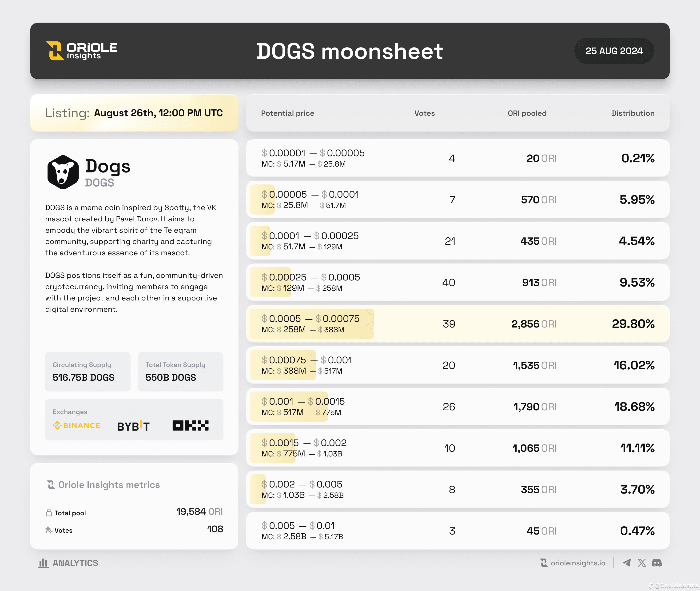Click the Oriole Insights logo

point(81,51)
